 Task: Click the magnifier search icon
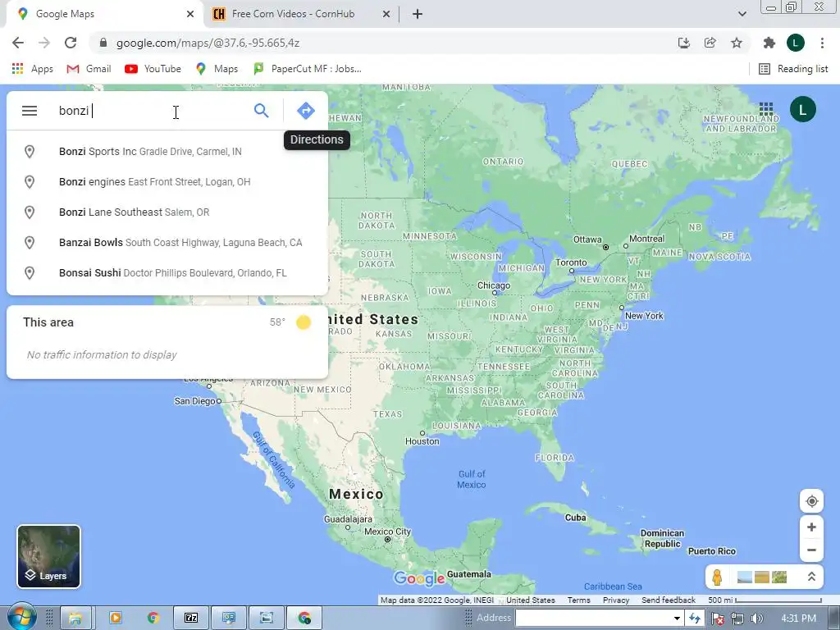tap(261, 111)
